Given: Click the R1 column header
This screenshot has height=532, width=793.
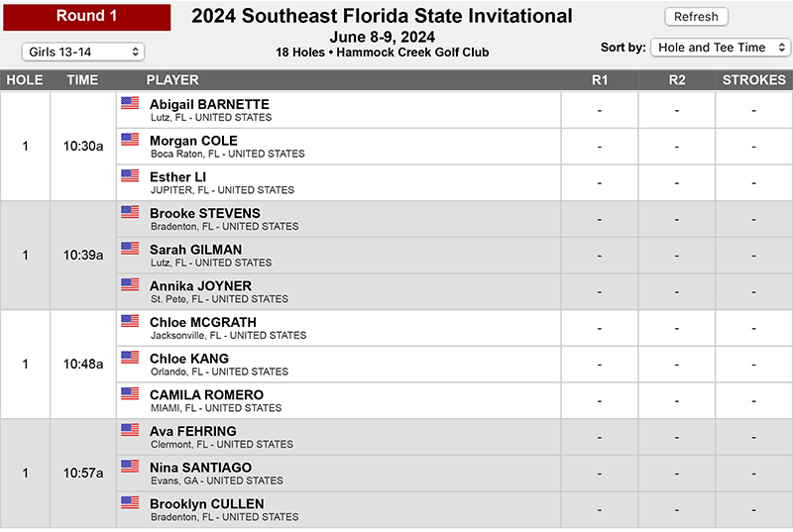Looking at the screenshot, I should coord(600,80).
